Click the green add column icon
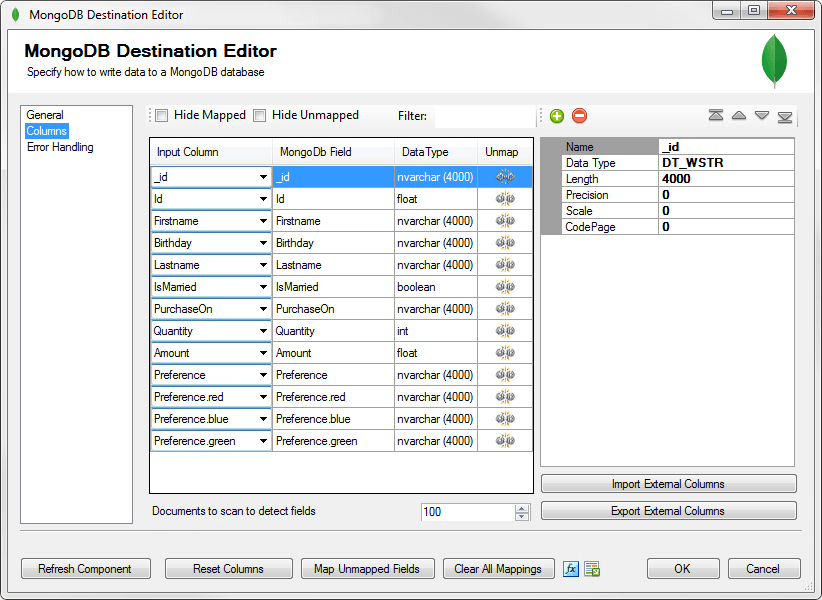Viewport: 822px width, 600px height. click(x=557, y=116)
